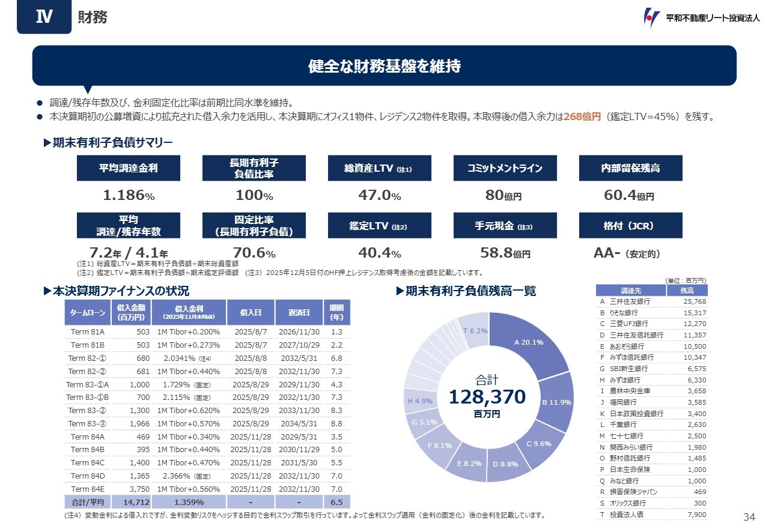Viewport: 769px width, 532px height.
Task: Click the 平均調達金利 label box
Action: pos(129,168)
